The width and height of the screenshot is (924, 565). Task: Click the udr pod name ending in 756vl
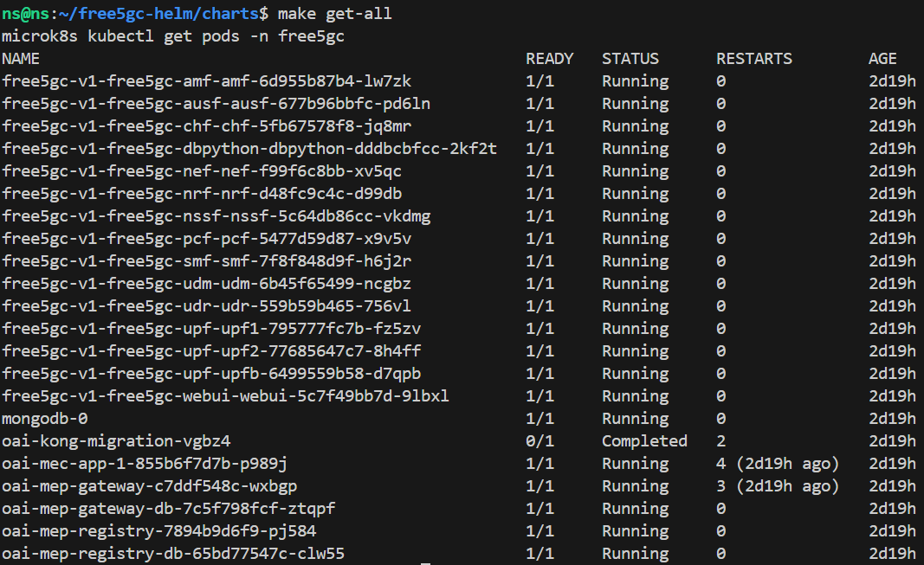[206, 306]
